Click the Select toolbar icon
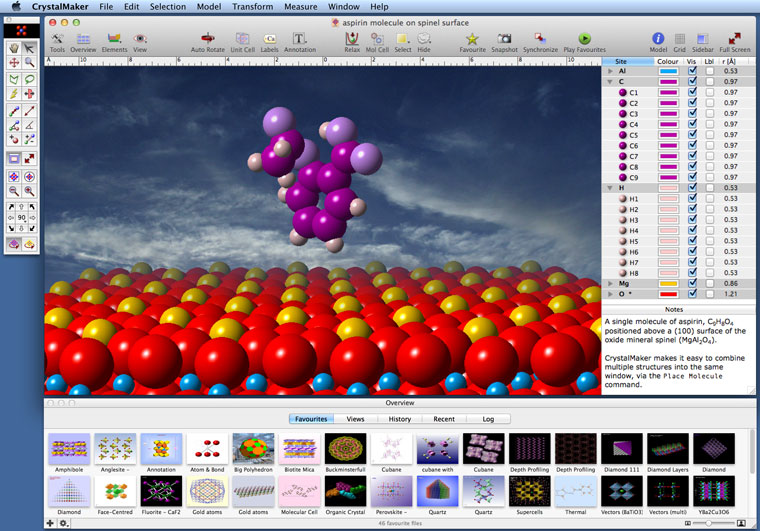The width and height of the screenshot is (760, 531). 402,43
